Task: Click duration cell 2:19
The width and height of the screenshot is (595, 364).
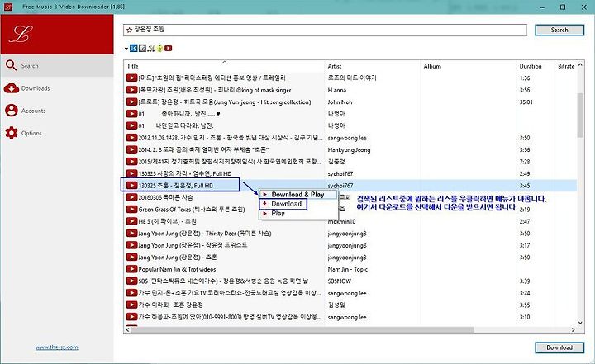Action: pyautogui.click(x=525, y=210)
